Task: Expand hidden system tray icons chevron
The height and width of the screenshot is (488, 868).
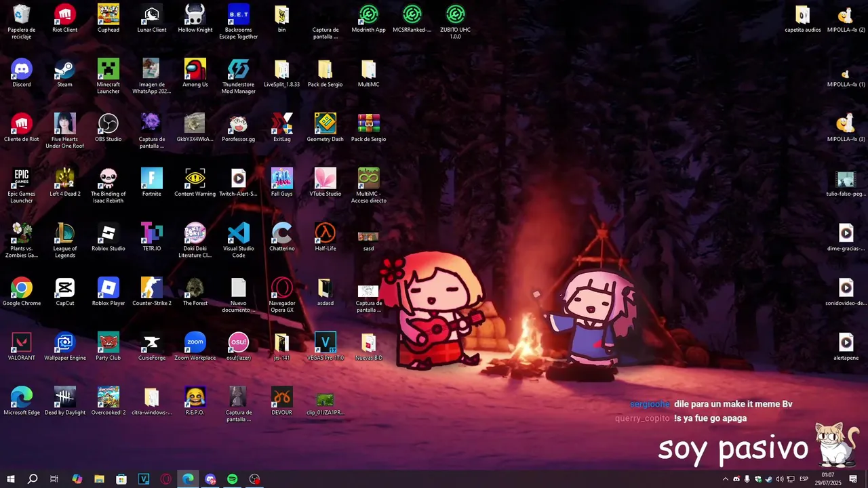Action: [726, 479]
